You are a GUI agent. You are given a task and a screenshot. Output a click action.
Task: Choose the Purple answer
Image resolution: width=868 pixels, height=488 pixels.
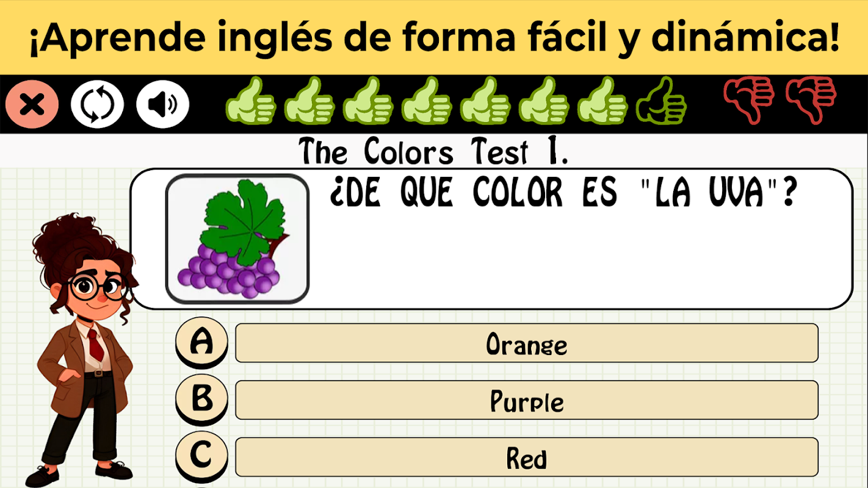pos(526,400)
